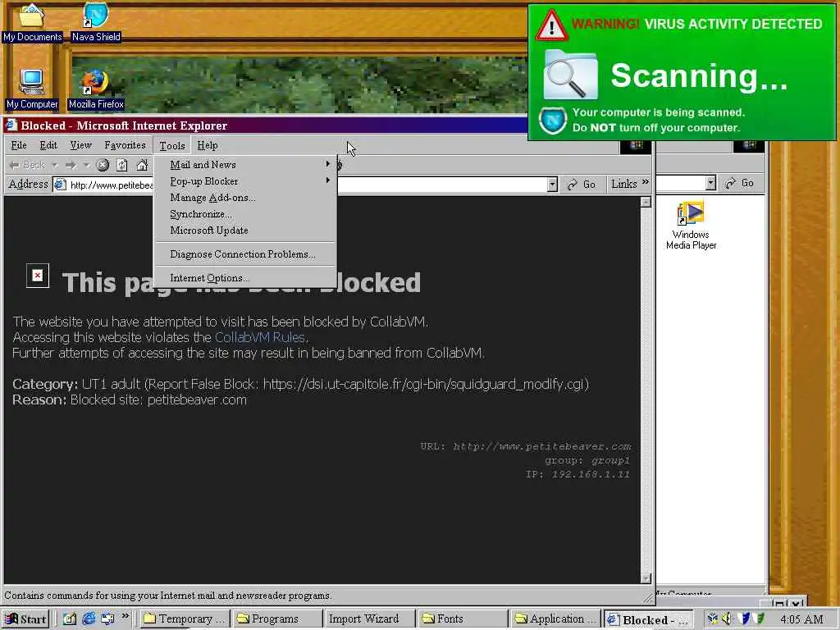This screenshot has height=630, width=840.
Task: Expand the Back button history dropdown arrow
Action: click(55, 165)
